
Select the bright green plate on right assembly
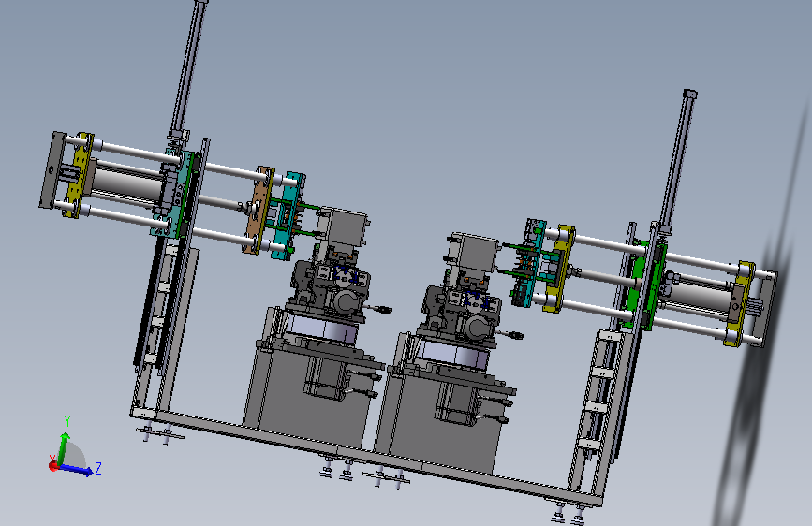pos(643,284)
